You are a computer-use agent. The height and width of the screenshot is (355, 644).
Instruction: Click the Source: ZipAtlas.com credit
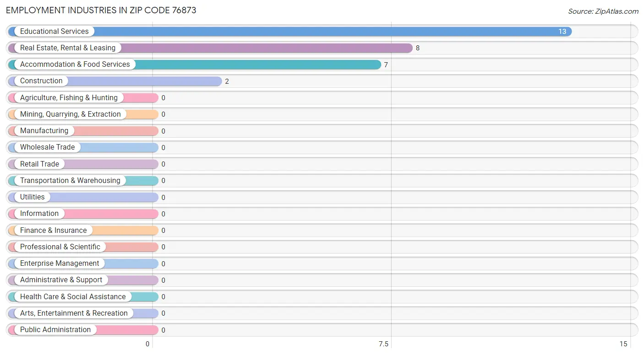pyautogui.click(x=603, y=11)
